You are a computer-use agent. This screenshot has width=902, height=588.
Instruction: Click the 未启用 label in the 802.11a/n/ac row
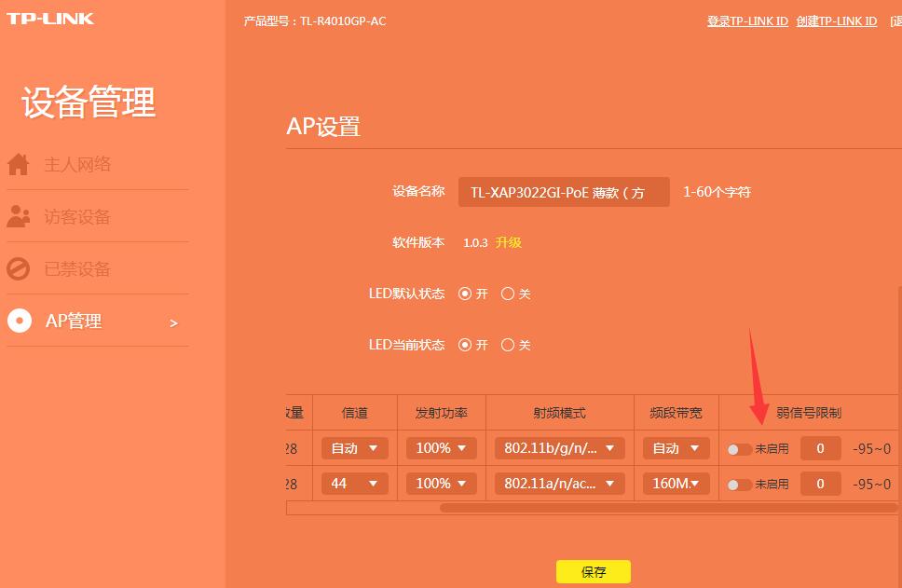point(772,485)
